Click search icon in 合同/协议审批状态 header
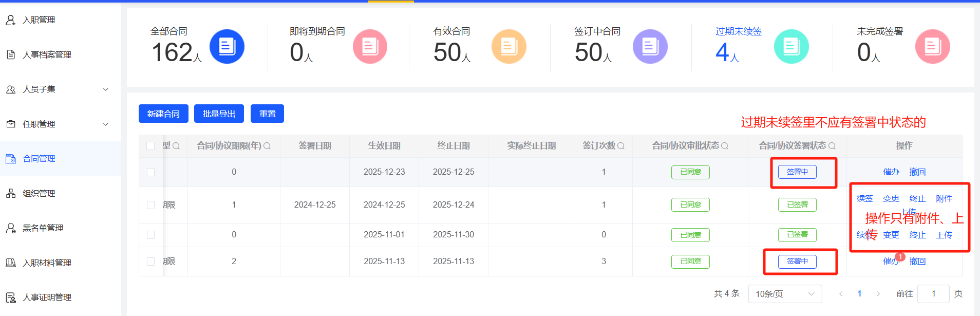The width and height of the screenshot is (980, 316). pos(725,146)
